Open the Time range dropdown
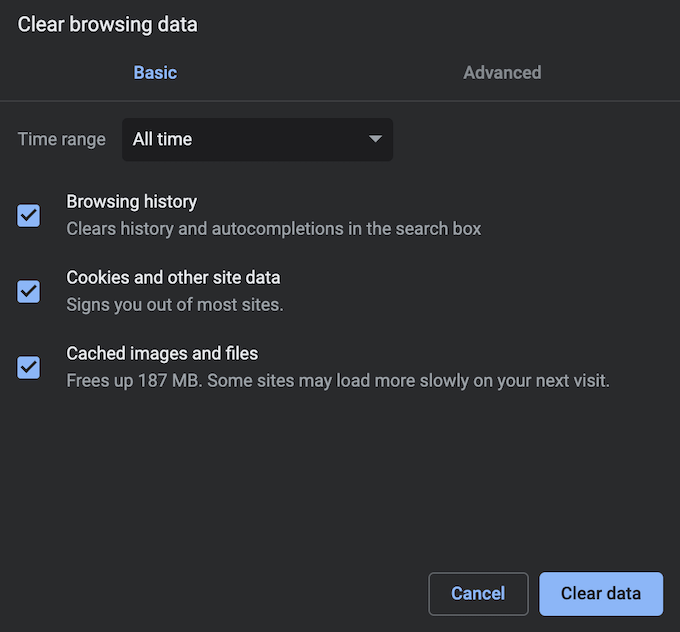Viewport: 680px width, 632px height. (257, 140)
